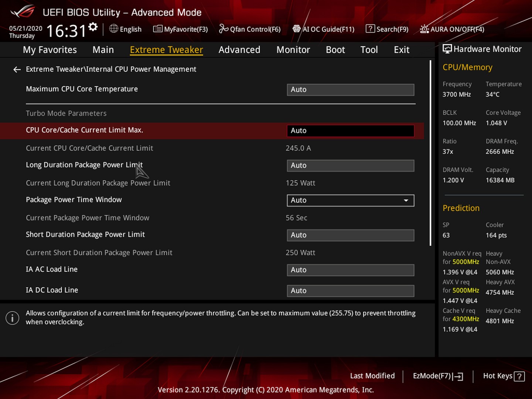This screenshot has width=532, height=399.
Task: Click the 245.0 A current limit value
Action: (298, 148)
